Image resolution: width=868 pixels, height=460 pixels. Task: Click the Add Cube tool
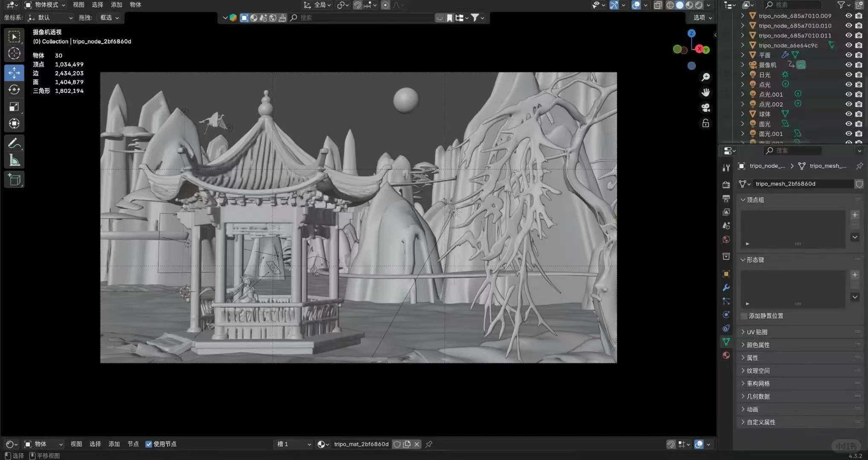[x=14, y=180]
